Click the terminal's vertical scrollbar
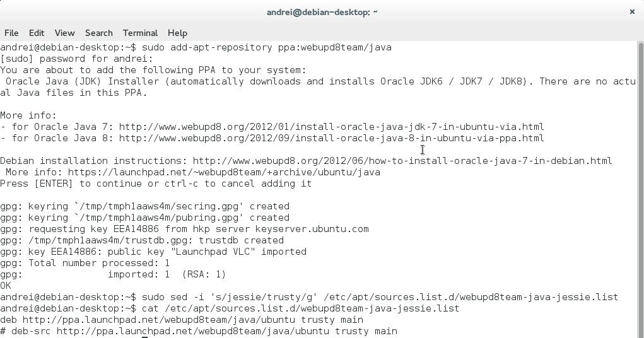 [640, 189]
